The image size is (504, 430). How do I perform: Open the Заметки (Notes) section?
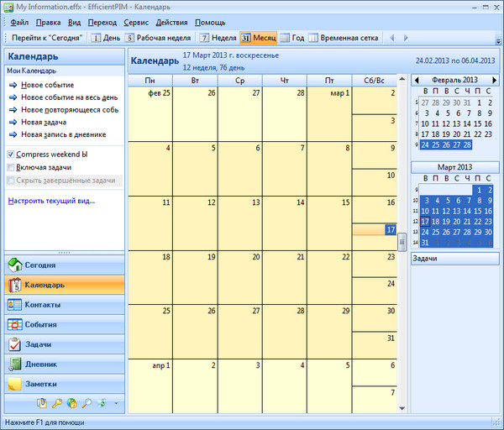64,385
